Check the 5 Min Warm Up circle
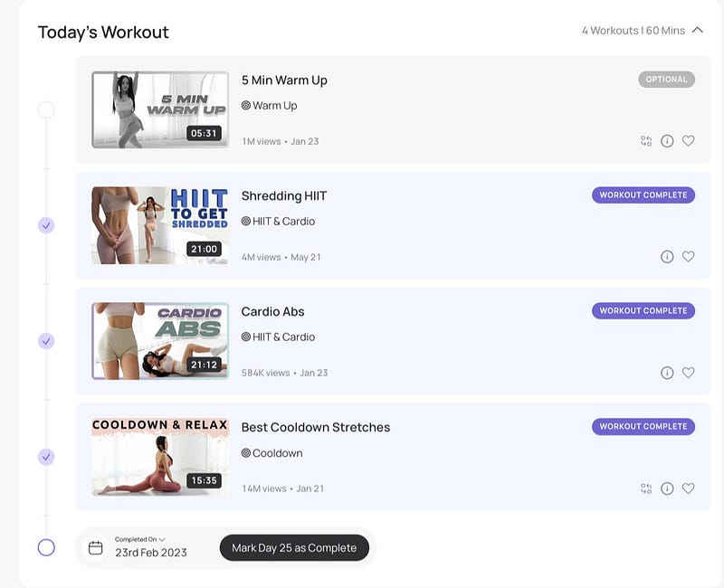Screen dimensions: 724x588 46,109
